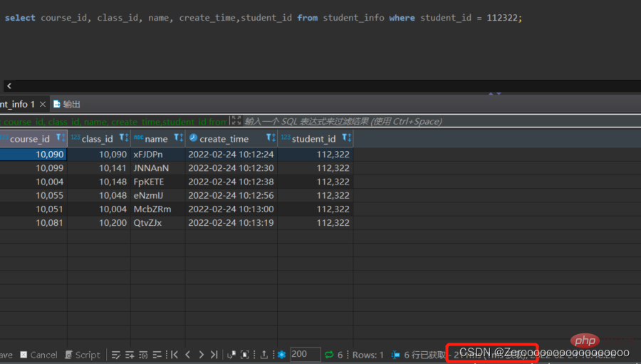
Task: Go to the previous row
Action: pyautogui.click(x=187, y=355)
